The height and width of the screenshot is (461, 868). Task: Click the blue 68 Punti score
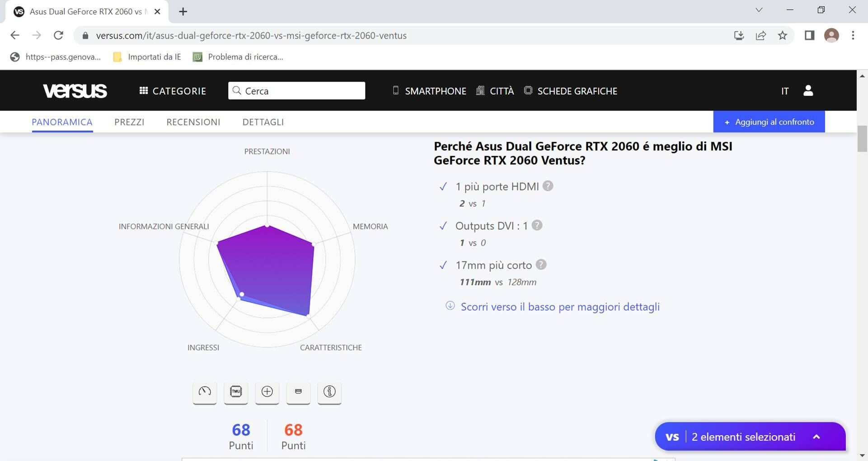(x=241, y=436)
